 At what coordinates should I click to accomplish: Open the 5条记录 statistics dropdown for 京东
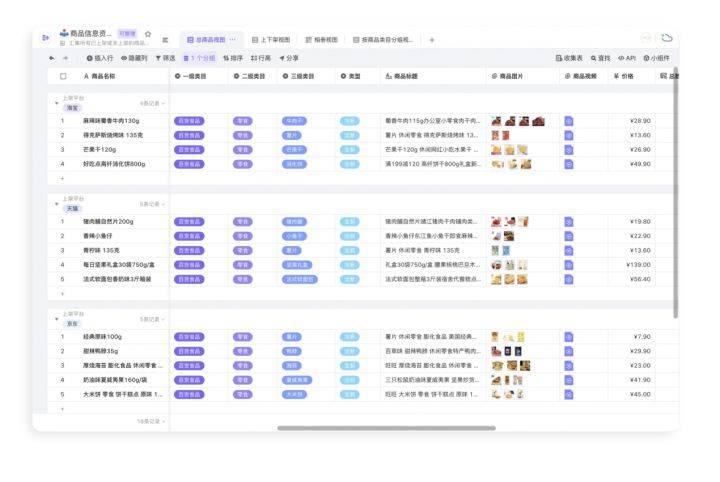tap(152, 319)
